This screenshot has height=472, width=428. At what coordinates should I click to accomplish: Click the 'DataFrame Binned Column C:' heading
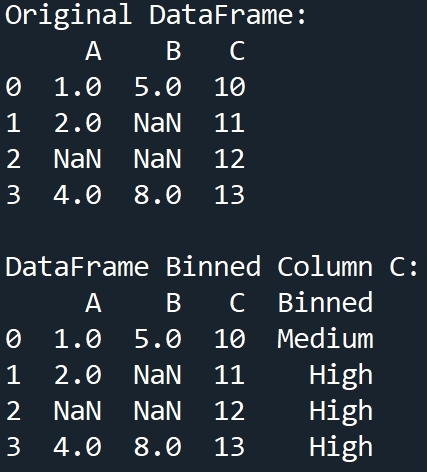coord(211,267)
